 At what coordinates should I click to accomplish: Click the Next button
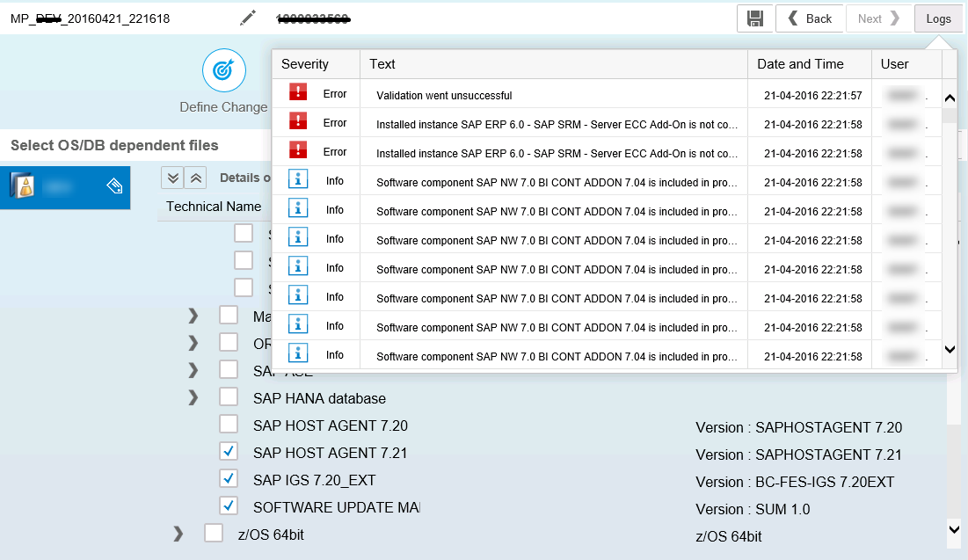pos(878,18)
